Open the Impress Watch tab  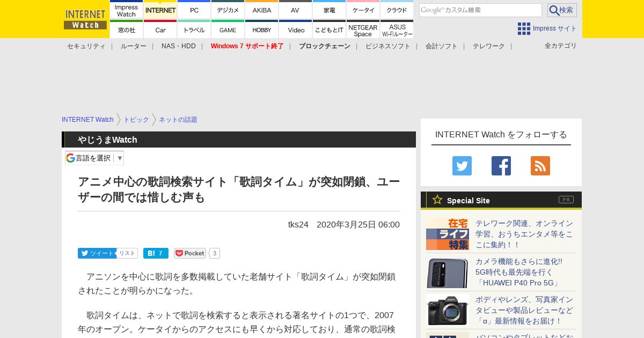(x=126, y=10)
